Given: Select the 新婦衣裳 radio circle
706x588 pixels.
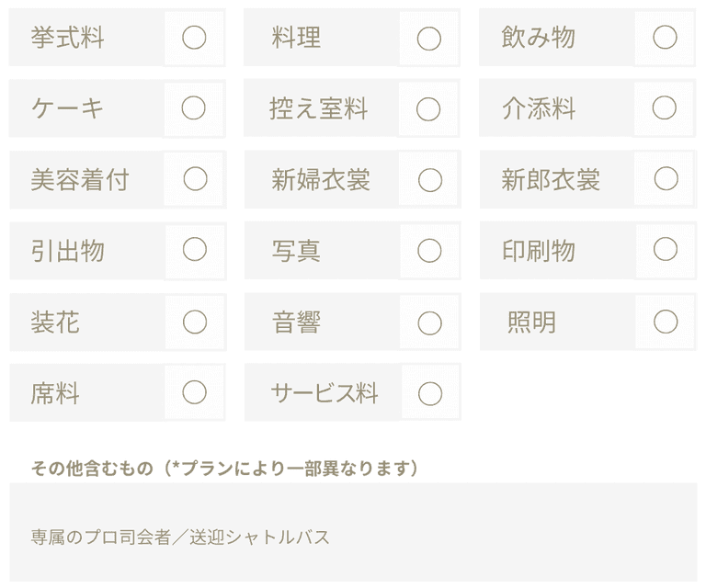Looking at the screenshot, I should (430, 180).
